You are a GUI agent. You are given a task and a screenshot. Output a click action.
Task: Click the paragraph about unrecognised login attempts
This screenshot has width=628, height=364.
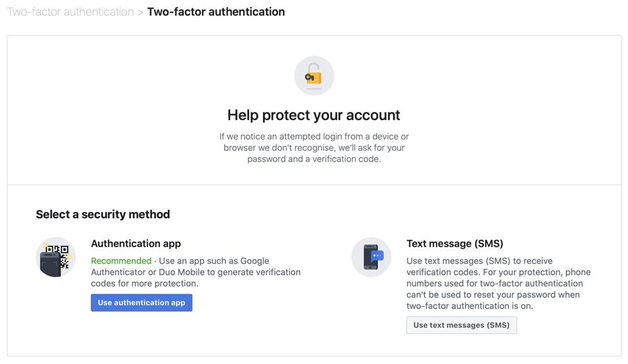click(314, 148)
